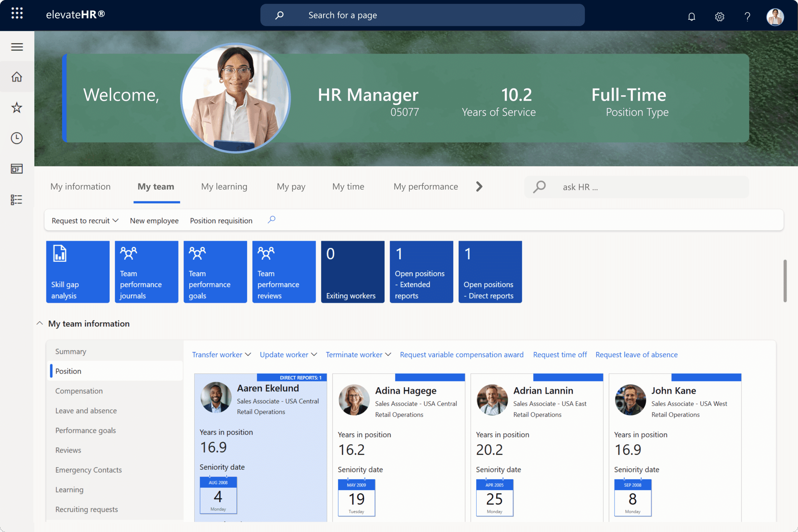798x532 pixels.
Task: Open Modules list icon in sidebar
Action: point(17,199)
